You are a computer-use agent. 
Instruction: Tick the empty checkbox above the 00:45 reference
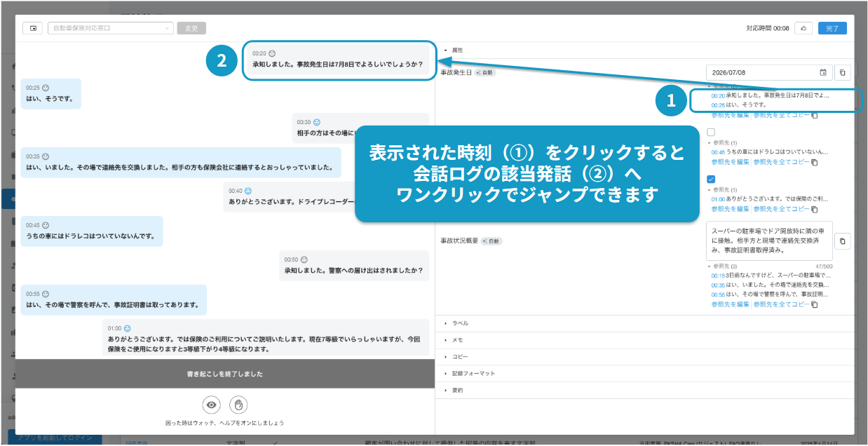pyautogui.click(x=711, y=132)
